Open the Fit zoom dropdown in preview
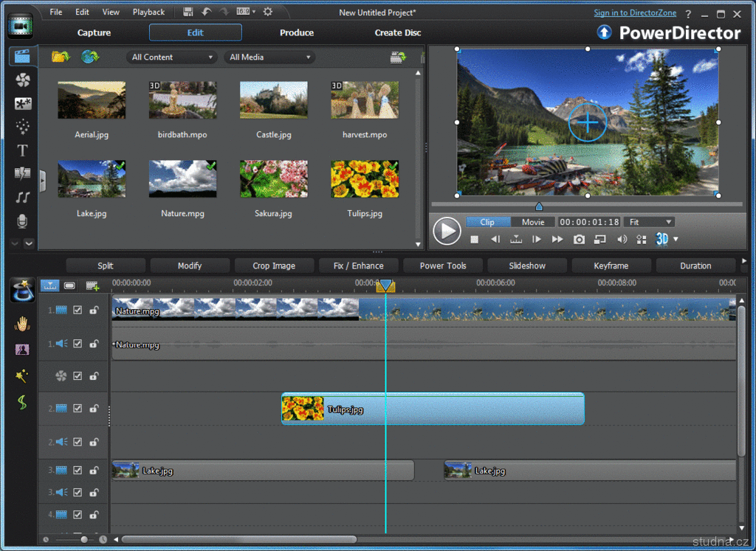Screen dimensions: 756x551 coord(650,222)
